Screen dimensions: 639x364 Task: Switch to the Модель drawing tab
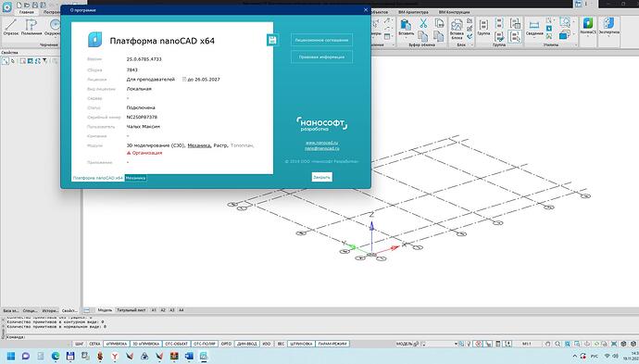105,310
